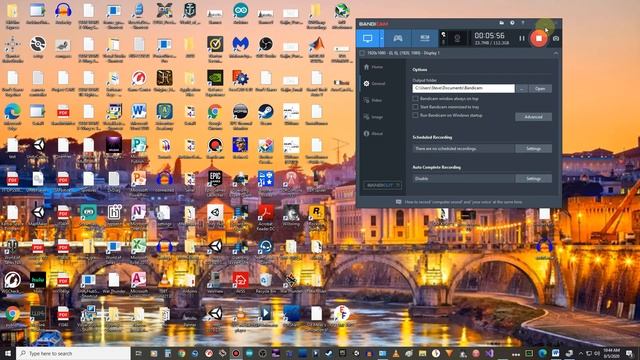Stop the Bandicam recording with red button
Image resolution: width=640 pixels, height=360 pixels.
pos(539,38)
